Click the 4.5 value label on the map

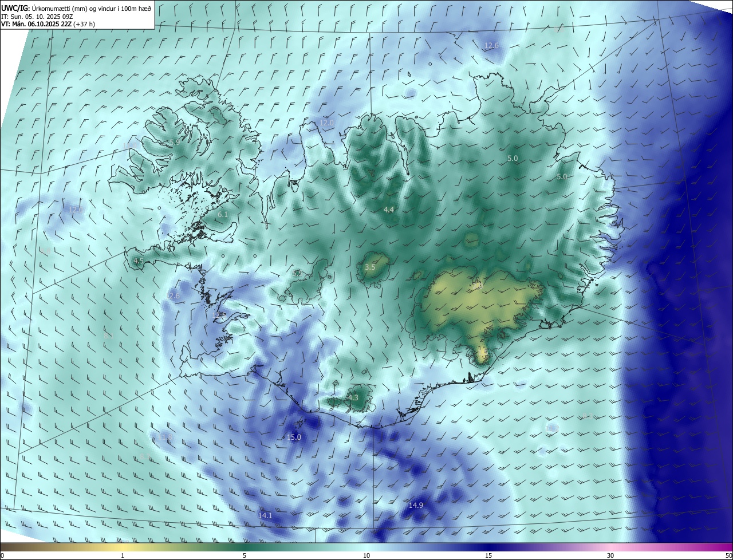coord(138,261)
